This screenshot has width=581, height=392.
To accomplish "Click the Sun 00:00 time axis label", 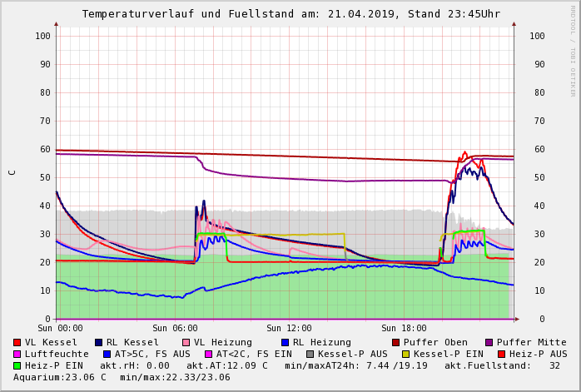I will pyautogui.click(x=59, y=328).
